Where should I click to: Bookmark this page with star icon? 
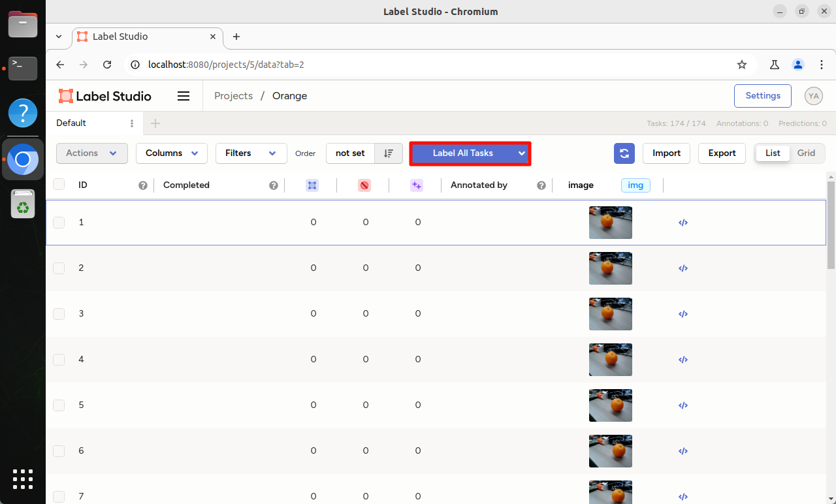pyautogui.click(x=742, y=65)
